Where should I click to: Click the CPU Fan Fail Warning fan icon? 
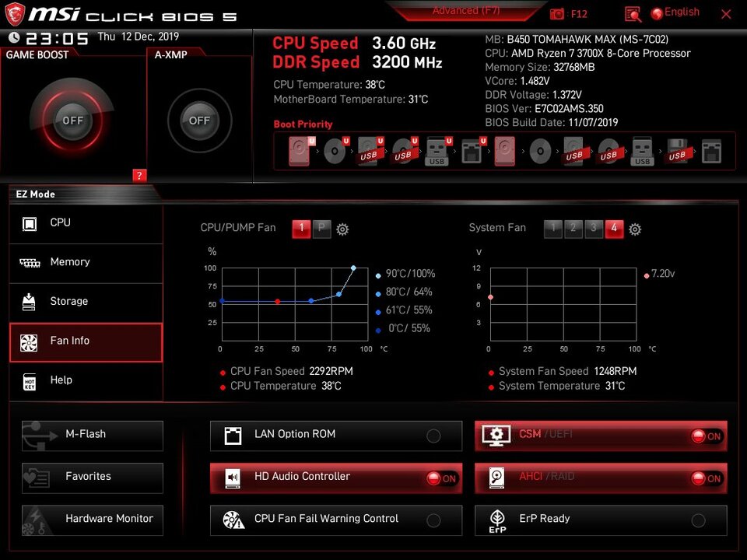[x=233, y=520]
